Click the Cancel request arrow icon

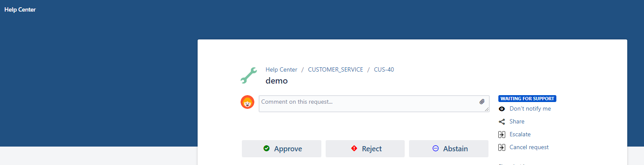pos(502,147)
